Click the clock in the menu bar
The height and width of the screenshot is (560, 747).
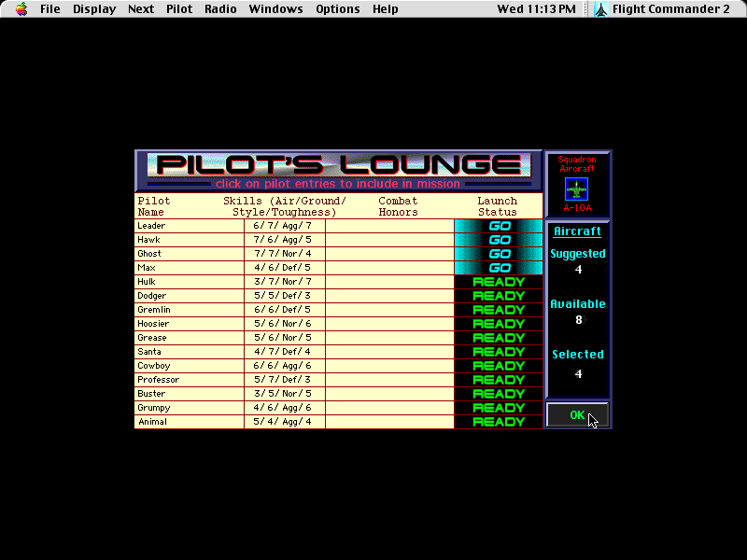[535, 8]
